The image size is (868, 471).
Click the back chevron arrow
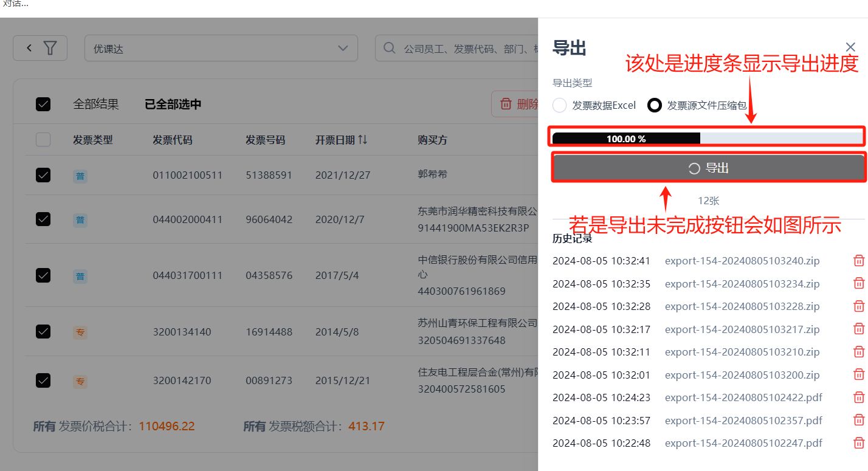(x=29, y=48)
